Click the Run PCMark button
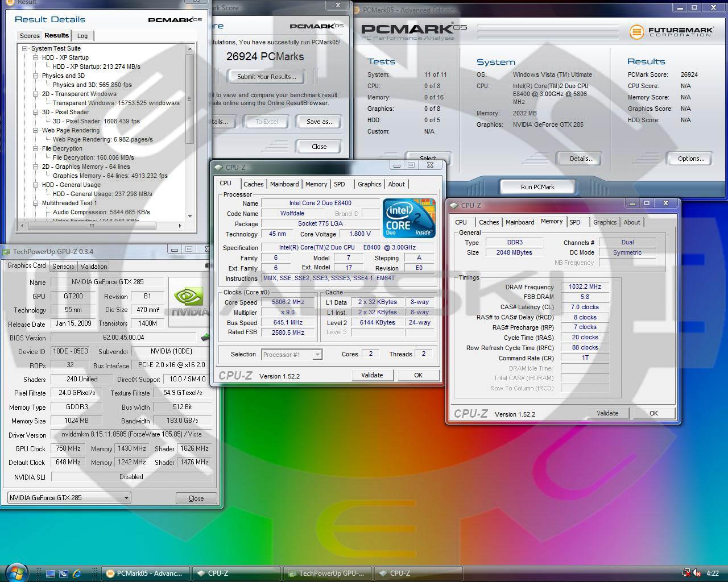The width and height of the screenshot is (728, 582). tap(537, 187)
